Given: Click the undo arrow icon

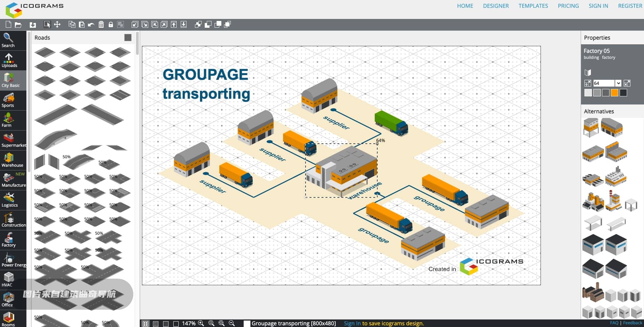Looking at the screenshot, I should pos(91,24).
